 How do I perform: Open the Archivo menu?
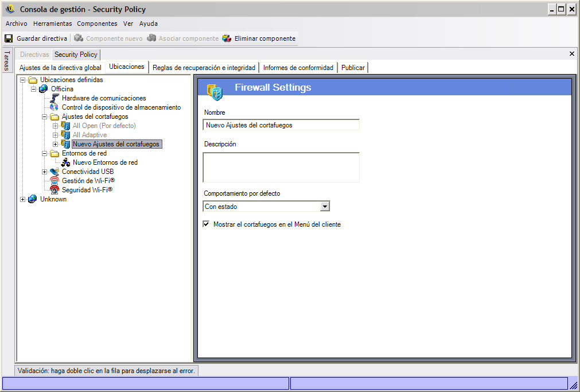tap(16, 24)
